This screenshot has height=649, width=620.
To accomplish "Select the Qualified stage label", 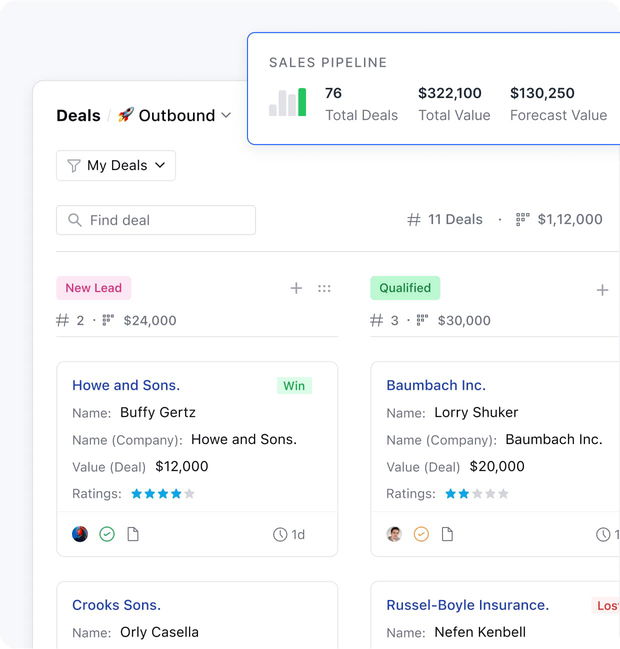I will (405, 288).
